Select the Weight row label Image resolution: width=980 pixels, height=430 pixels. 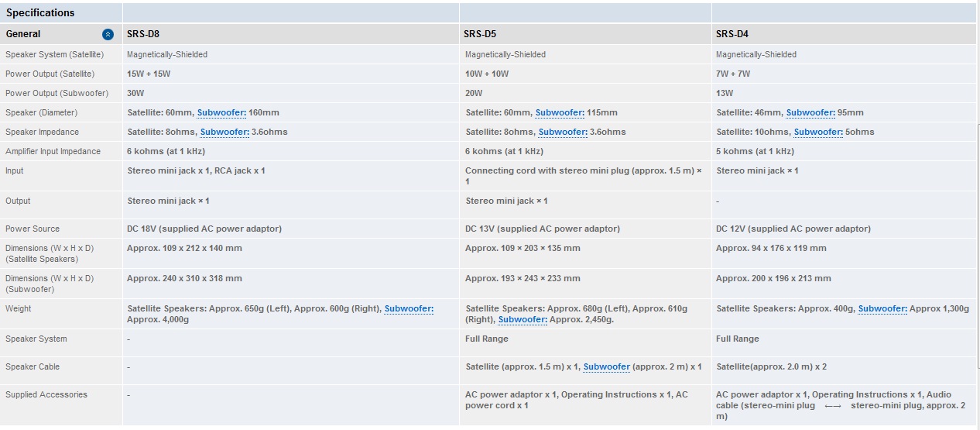[x=19, y=308]
